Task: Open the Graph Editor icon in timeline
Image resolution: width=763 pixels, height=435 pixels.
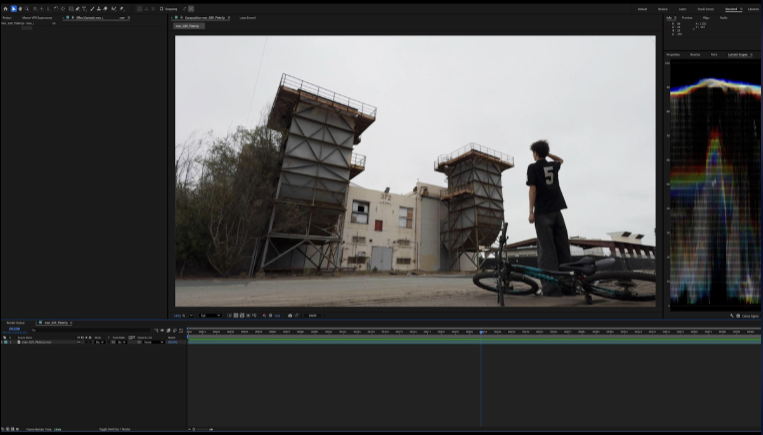Action: click(x=181, y=330)
